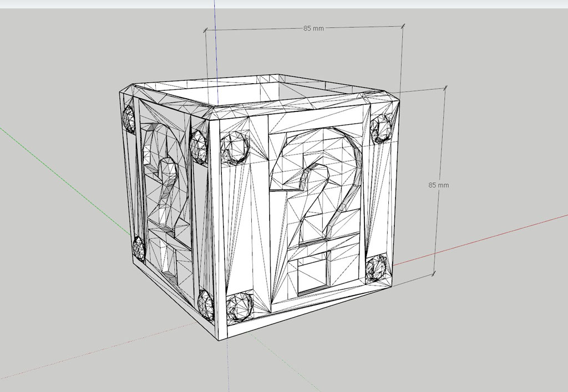
Task: Select the bottom-right corner rivet of front face
Action: (379, 267)
